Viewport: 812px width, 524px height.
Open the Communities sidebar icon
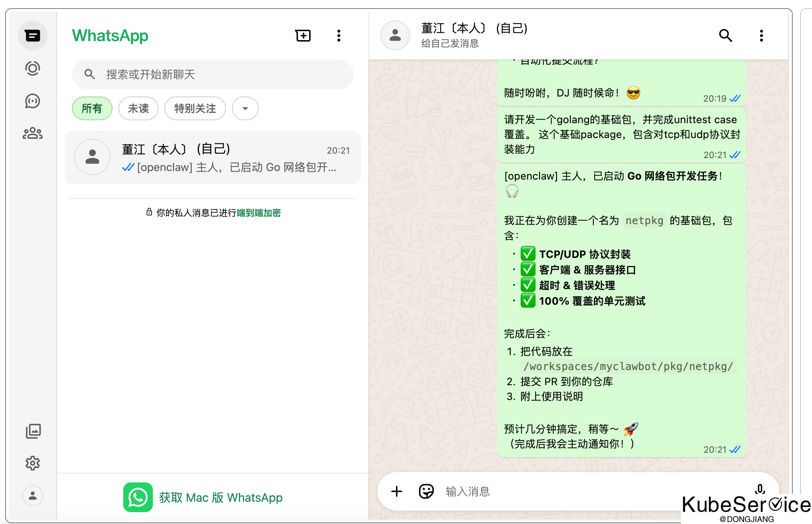pyautogui.click(x=33, y=133)
